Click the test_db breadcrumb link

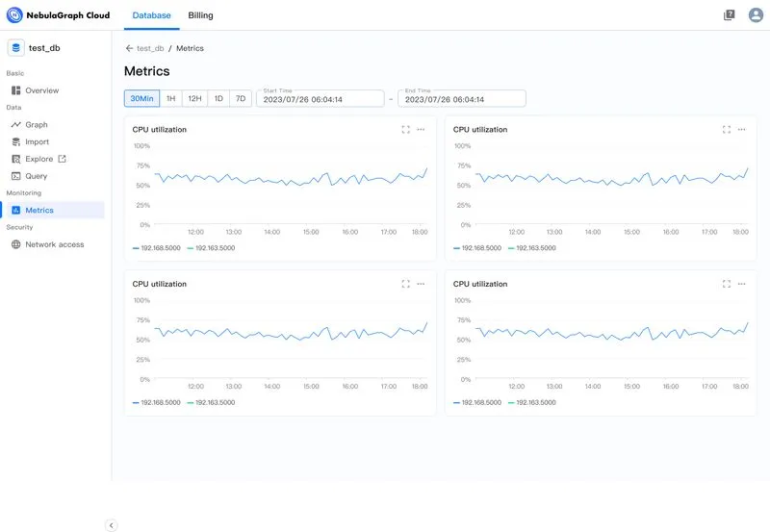tap(150, 48)
